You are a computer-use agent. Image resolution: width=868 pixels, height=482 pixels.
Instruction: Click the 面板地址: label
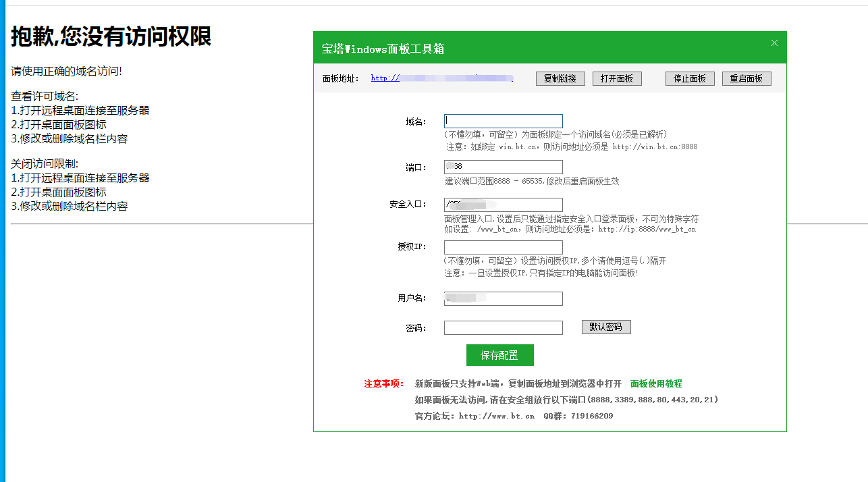(341, 79)
